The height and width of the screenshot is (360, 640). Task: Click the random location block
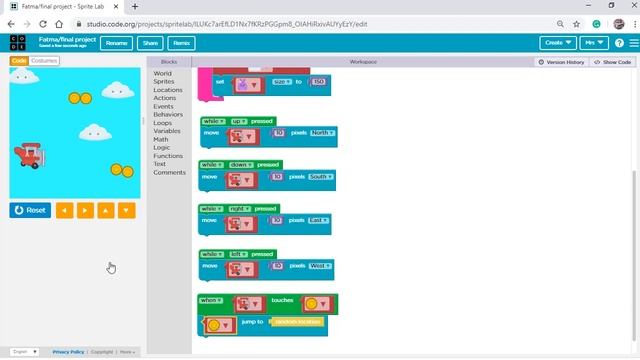pos(298,322)
